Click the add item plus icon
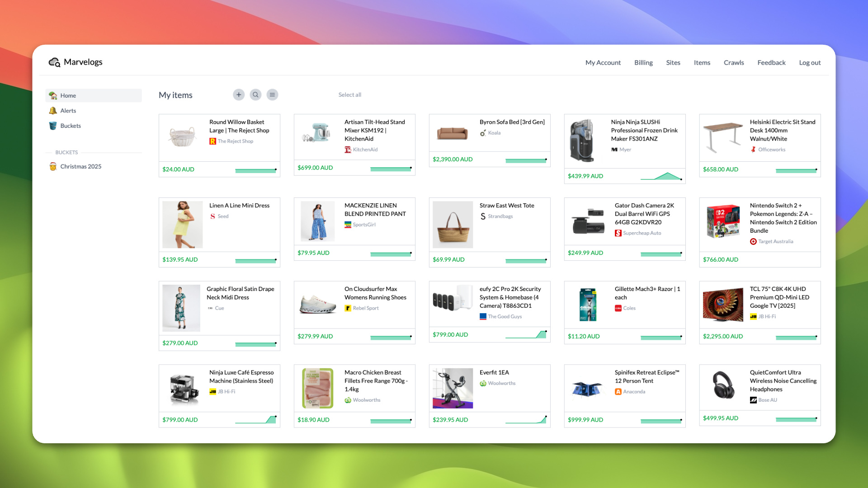This screenshot has width=868, height=488. click(x=239, y=95)
